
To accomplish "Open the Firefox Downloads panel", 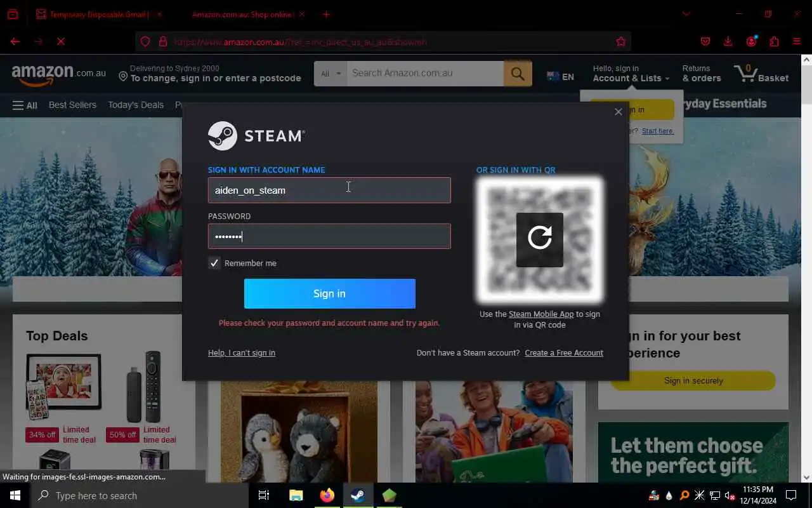I will tap(728, 41).
